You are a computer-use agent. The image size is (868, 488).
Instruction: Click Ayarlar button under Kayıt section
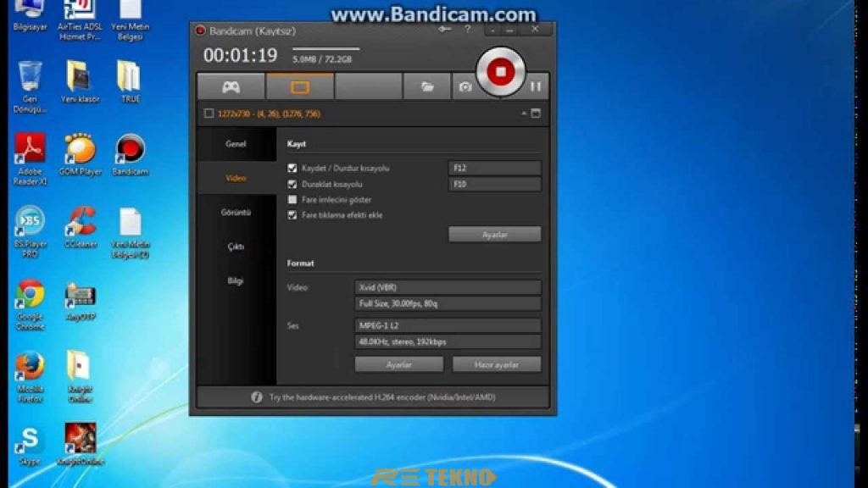tap(494, 235)
